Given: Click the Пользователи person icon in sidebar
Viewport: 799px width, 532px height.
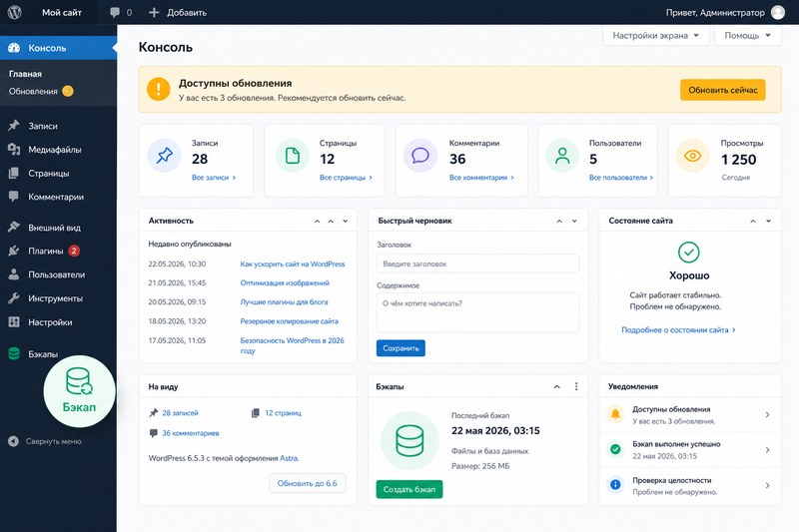Looking at the screenshot, I should [x=14, y=274].
